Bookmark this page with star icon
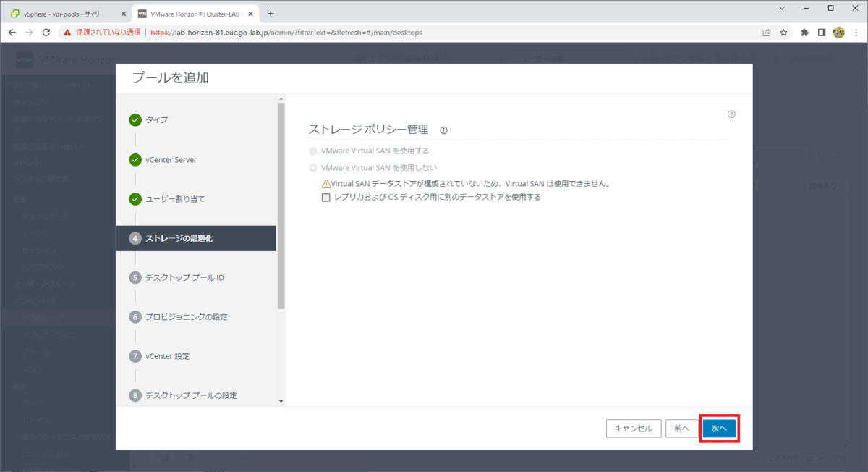 point(783,33)
